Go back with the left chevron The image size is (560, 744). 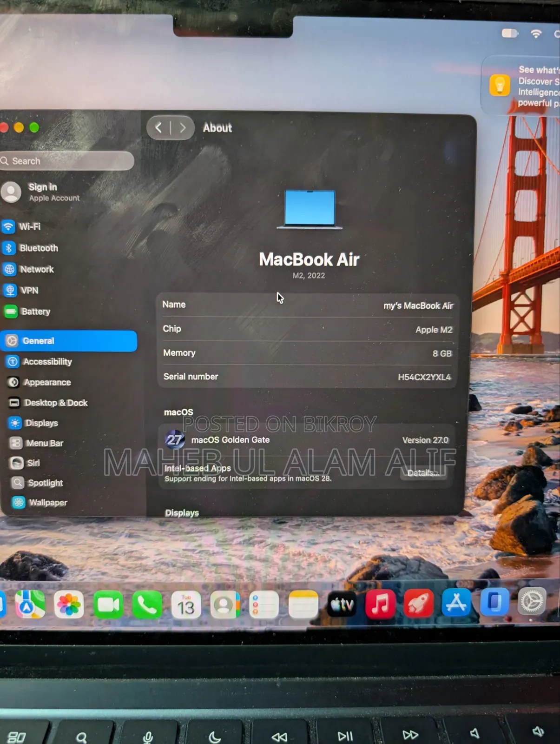click(x=159, y=127)
